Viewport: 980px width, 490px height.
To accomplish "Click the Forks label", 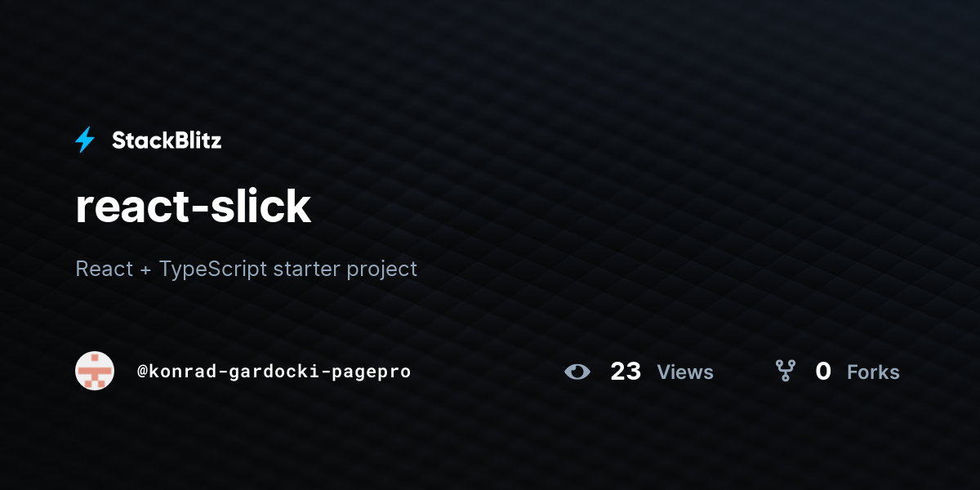I will tap(873, 372).
